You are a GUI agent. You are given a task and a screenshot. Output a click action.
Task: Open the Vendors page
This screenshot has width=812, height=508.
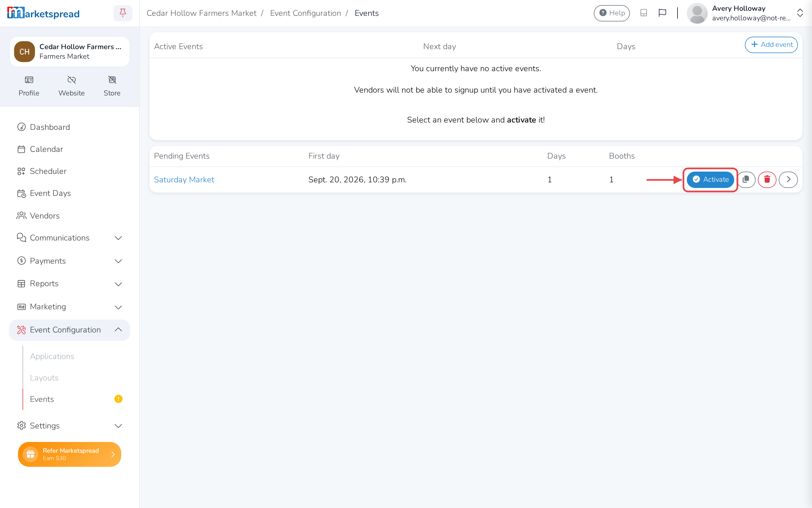69,216
